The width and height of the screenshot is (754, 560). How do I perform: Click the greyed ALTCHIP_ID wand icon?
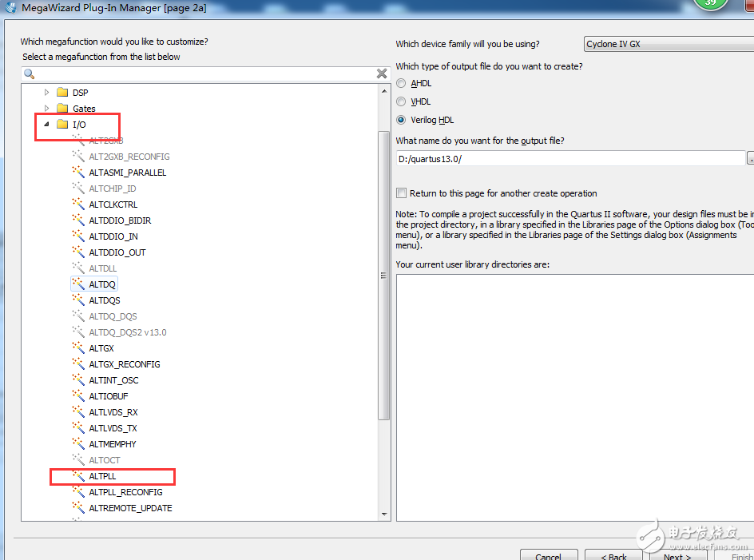point(78,188)
